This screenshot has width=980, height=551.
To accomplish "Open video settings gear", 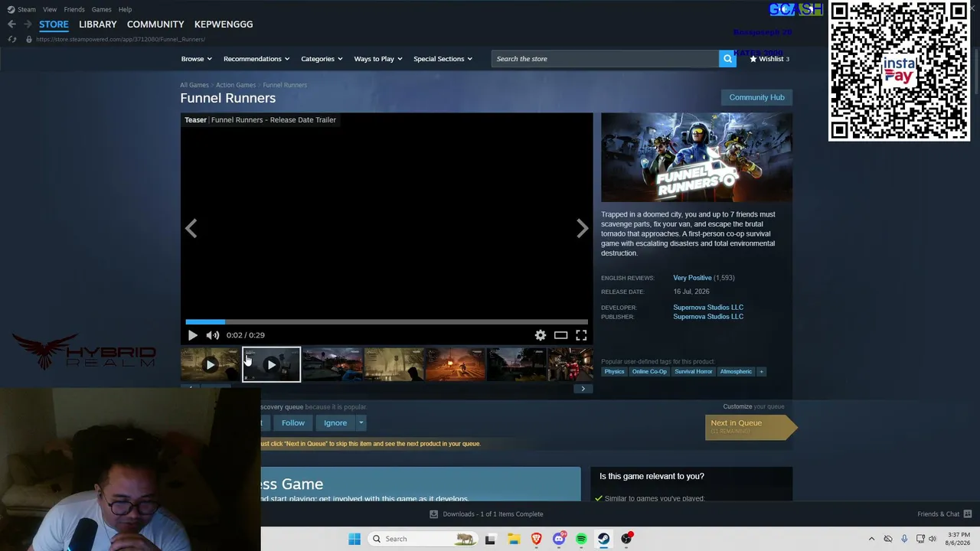I will point(541,335).
